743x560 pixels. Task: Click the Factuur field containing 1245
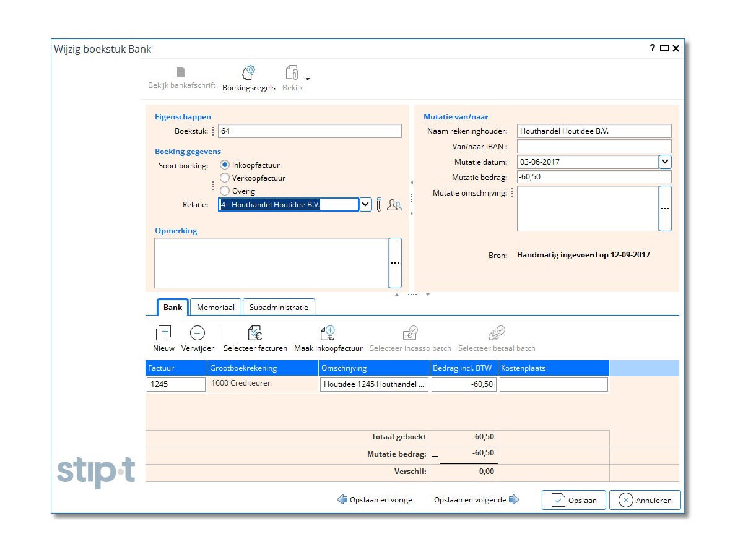click(x=176, y=384)
